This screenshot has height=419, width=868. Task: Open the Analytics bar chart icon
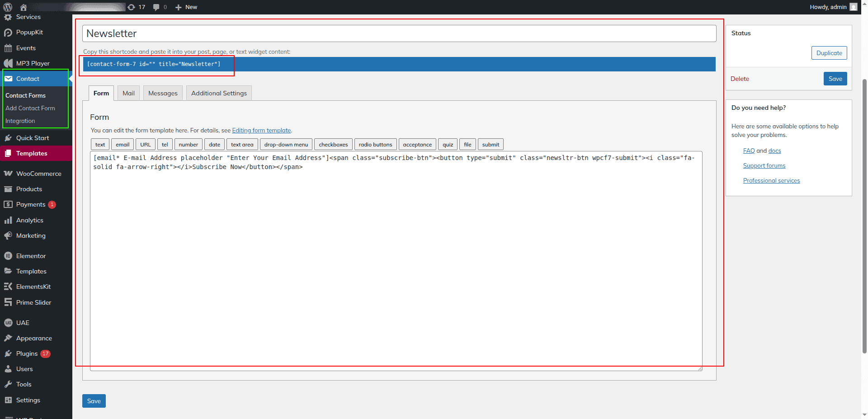coord(8,220)
